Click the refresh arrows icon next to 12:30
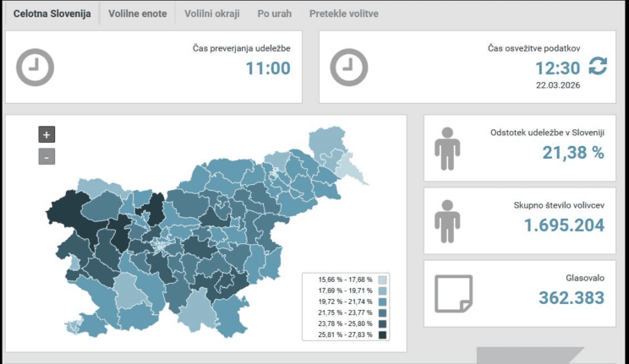The height and width of the screenshot is (364, 629). tap(598, 67)
